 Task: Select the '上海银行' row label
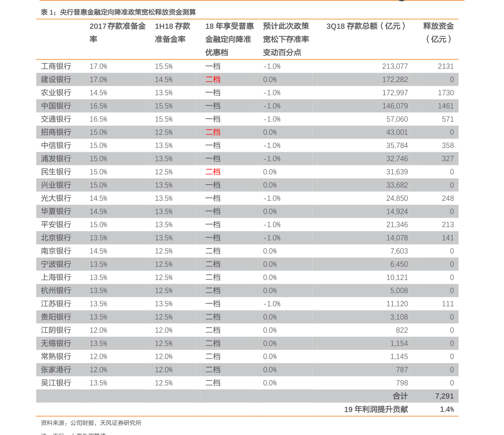tap(56, 277)
